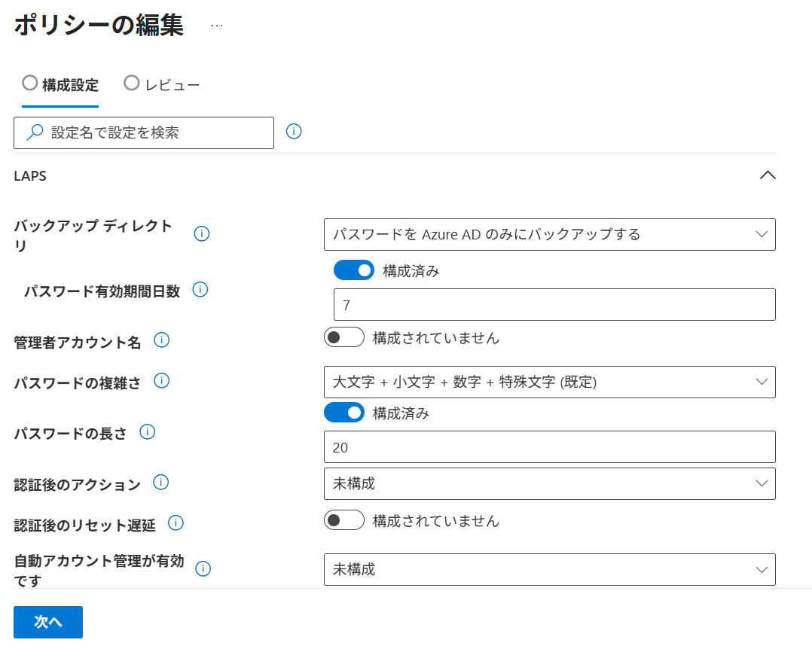Select the 構成設定 tab

(x=61, y=84)
